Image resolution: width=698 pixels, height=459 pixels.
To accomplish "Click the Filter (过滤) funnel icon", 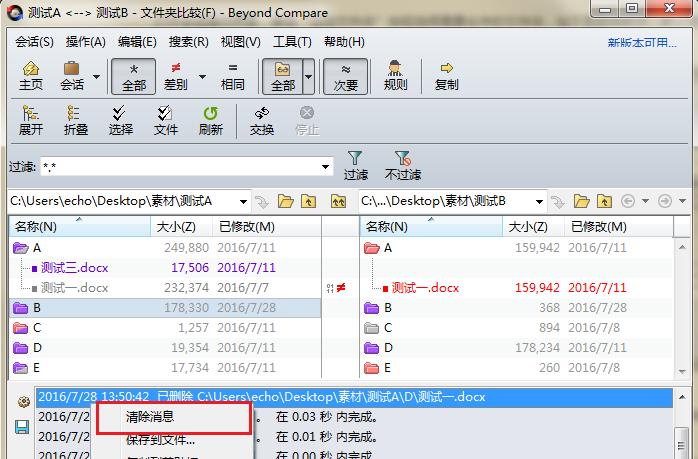I will tap(355, 158).
